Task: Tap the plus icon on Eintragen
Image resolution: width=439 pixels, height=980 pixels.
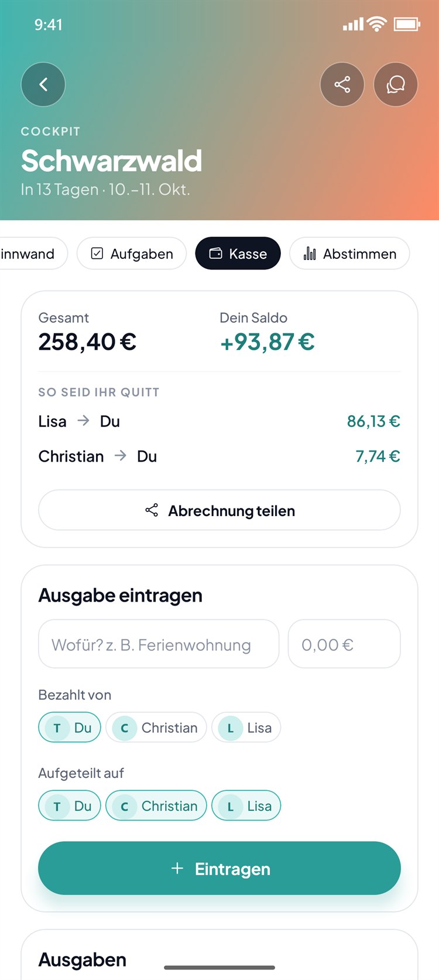Action: tap(177, 868)
